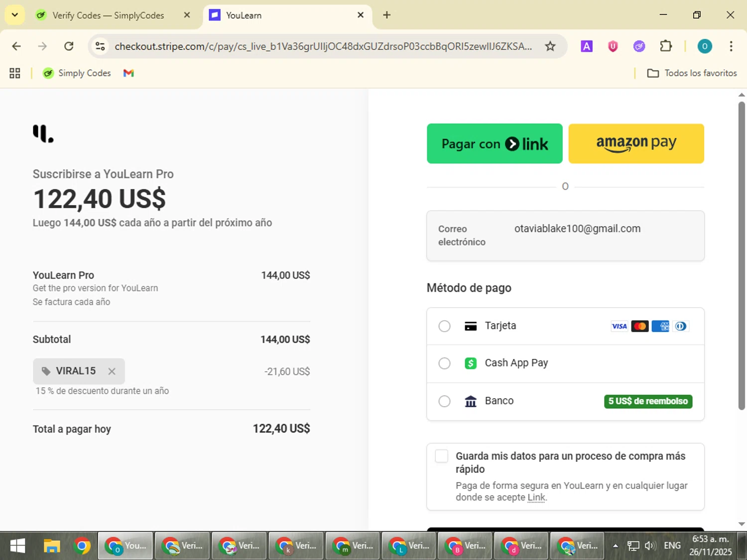Bookmark this page with the star
This screenshot has height=560, width=747.
[x=550, y=46]
